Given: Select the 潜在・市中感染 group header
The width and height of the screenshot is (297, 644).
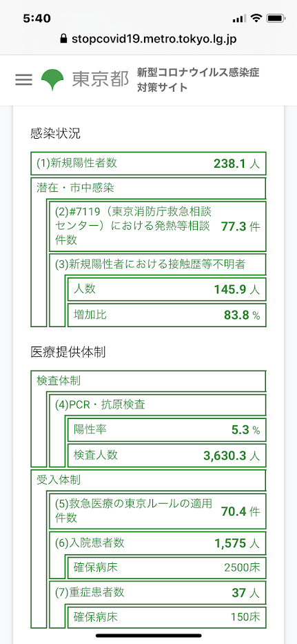Looking at the screenshot, I should pos(149,188).
